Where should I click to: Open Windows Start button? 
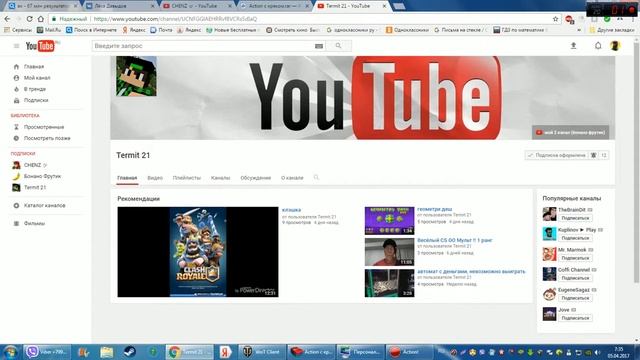pyautogui.click(x=10, y=351)
